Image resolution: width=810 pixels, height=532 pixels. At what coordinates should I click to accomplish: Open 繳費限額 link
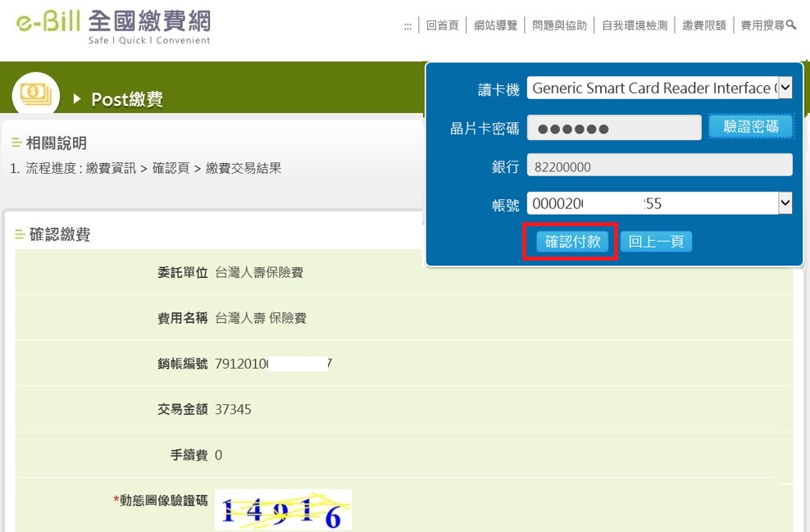coord(704,25)
